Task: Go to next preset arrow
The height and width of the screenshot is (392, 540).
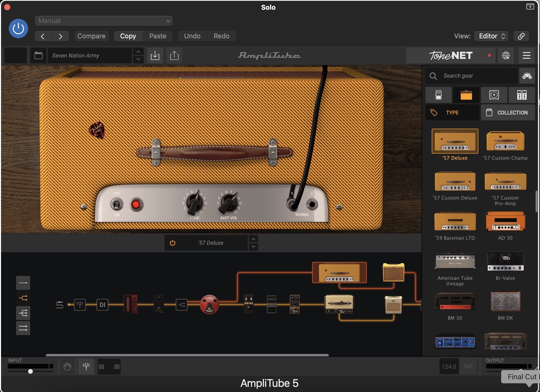Action: (x=60, y=36)
